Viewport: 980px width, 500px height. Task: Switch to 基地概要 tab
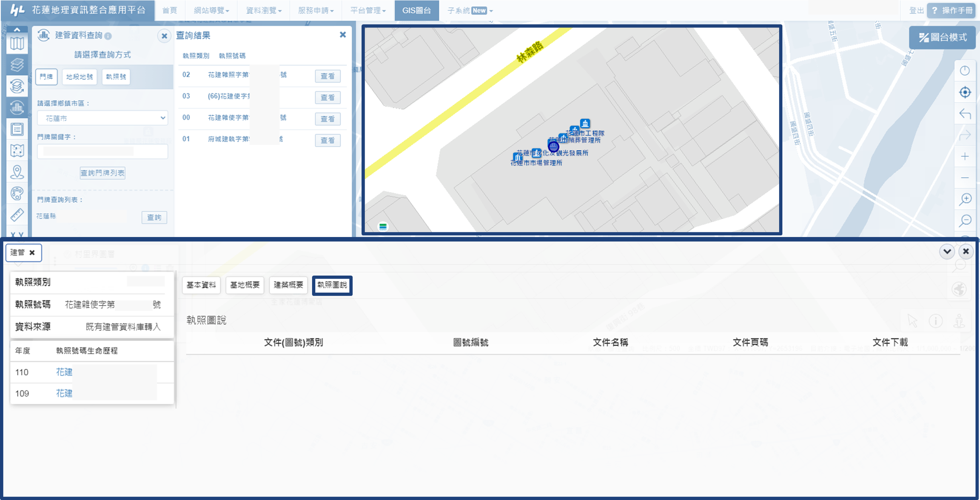click(x=245, y=285)
